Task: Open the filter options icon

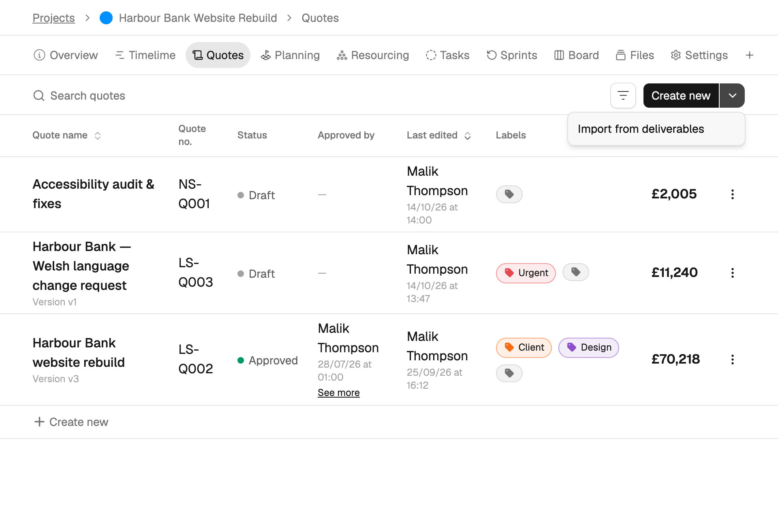Action: click(623, 96)
